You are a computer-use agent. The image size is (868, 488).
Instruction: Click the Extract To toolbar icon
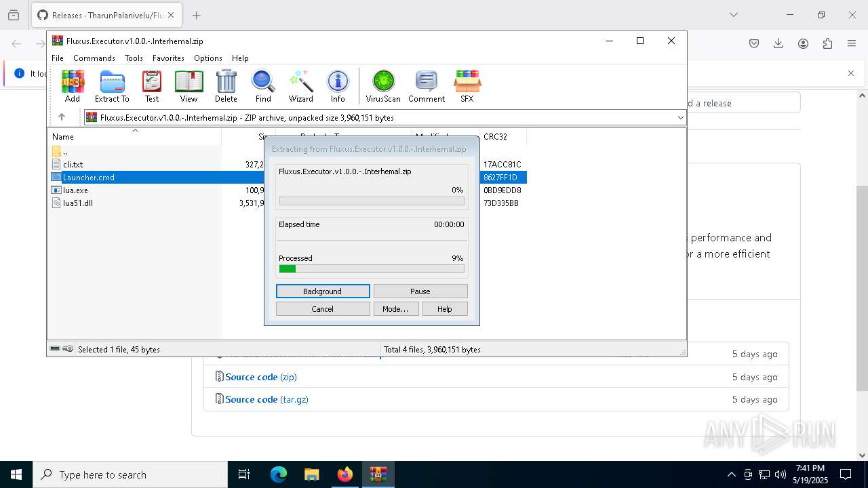pos(112,86)
